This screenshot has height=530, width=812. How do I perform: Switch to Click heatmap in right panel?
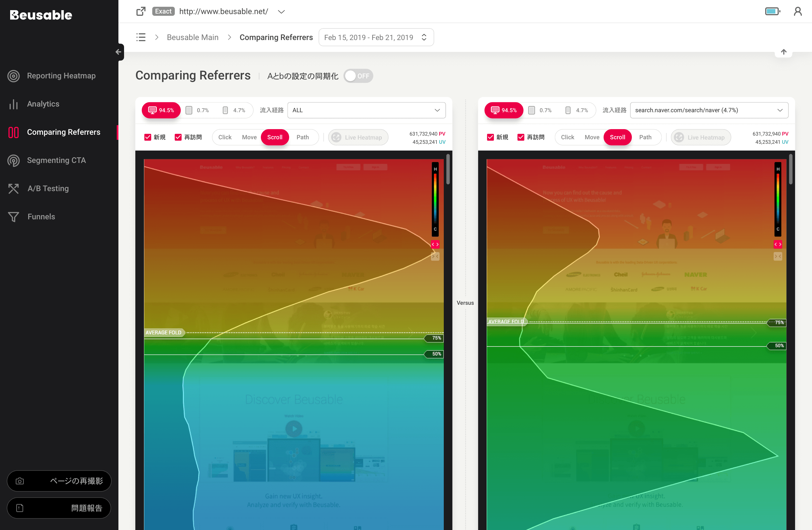click(567, 137)
